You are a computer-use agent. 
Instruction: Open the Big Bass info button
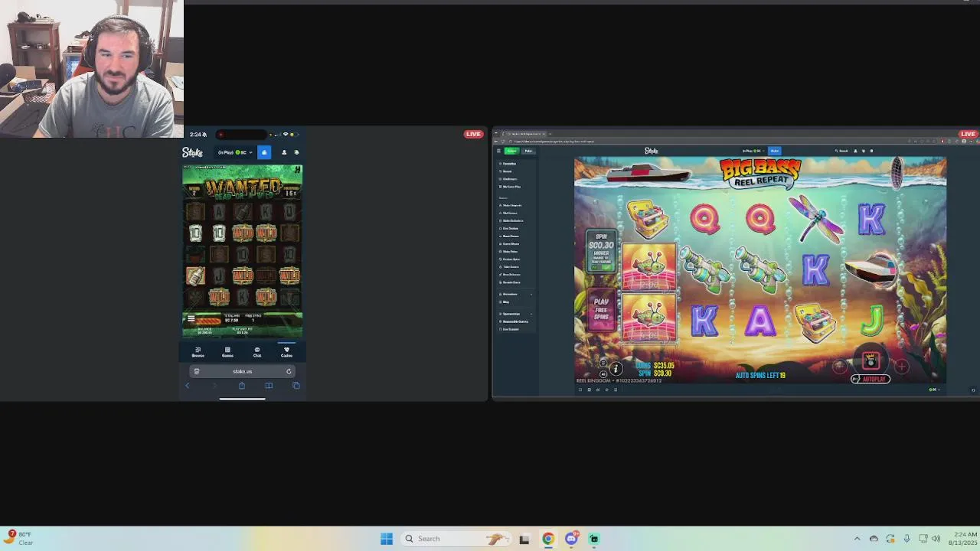(616, 369)
